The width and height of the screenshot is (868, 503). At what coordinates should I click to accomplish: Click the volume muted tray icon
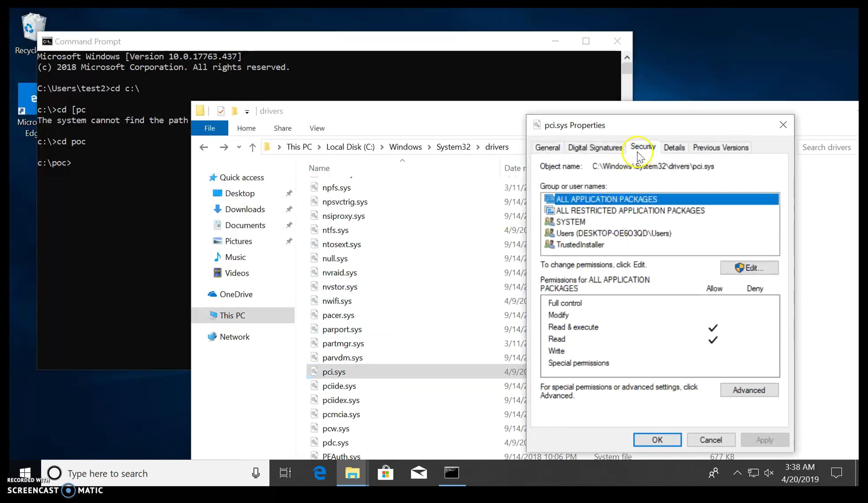pyautogui.click(x=769, y=473)
